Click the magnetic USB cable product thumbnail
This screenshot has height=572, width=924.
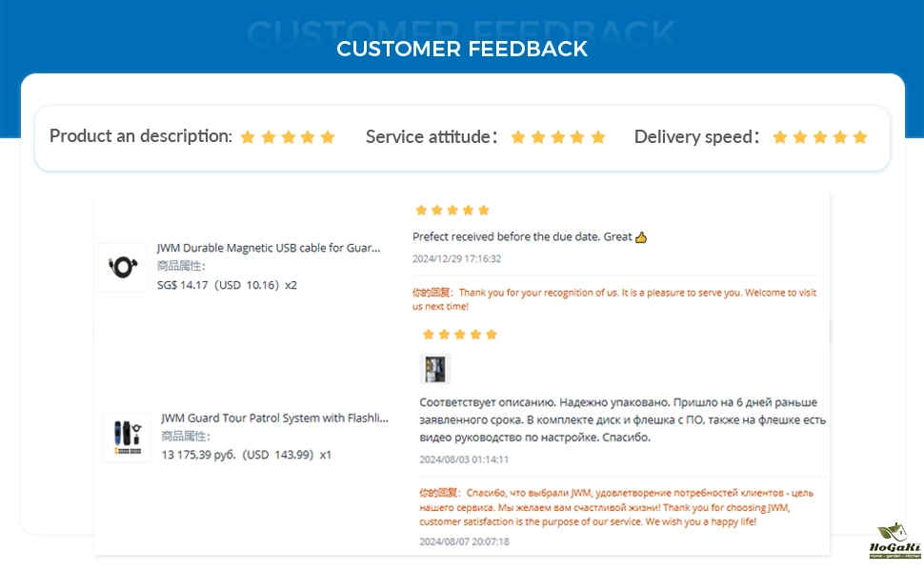click(x=123, y=268)
